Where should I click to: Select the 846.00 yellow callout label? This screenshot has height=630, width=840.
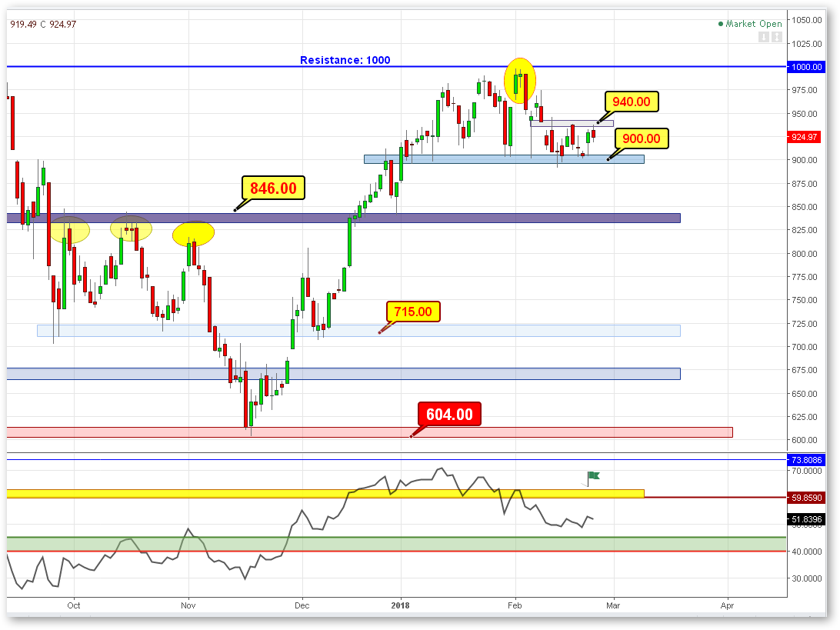click(273, 188)
